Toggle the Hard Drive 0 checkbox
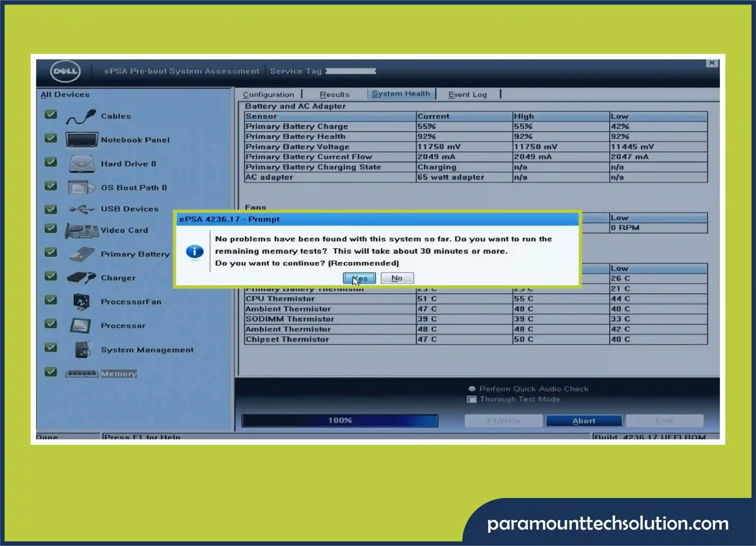Screen dimensions: 756x546 coord(51,162)
